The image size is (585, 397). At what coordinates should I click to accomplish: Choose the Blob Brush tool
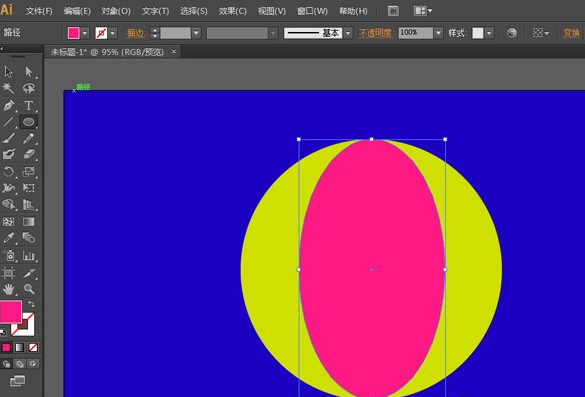[9, 154]
